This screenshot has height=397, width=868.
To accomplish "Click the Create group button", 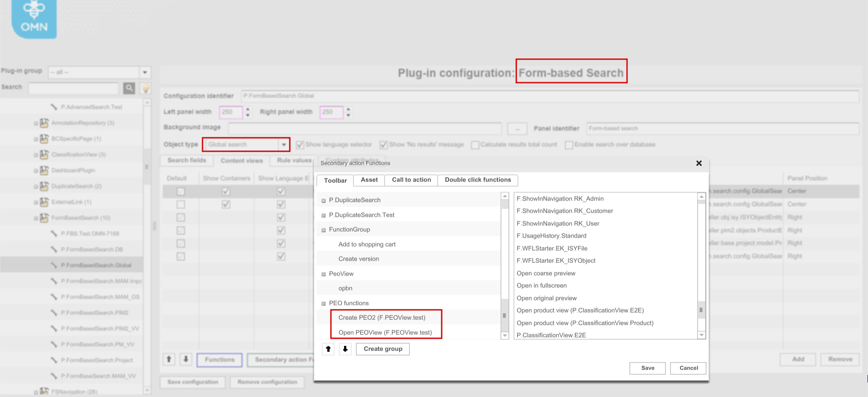I will click(x=383, y=349).
